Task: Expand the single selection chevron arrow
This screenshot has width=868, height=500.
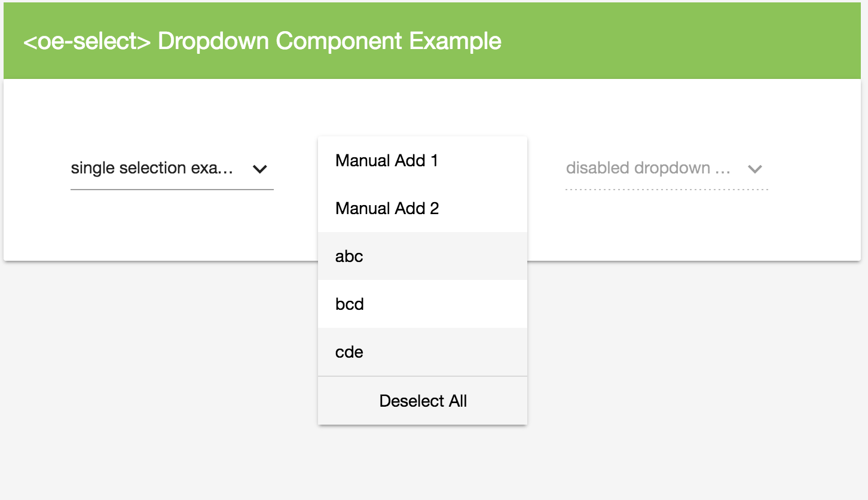Action: click(x=259, y=169)
